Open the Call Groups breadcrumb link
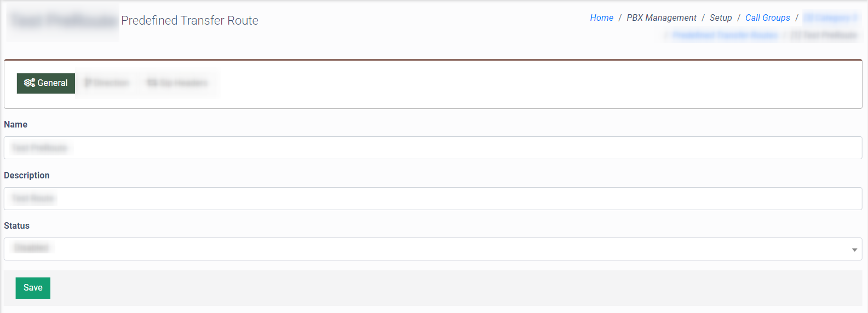 767,18
